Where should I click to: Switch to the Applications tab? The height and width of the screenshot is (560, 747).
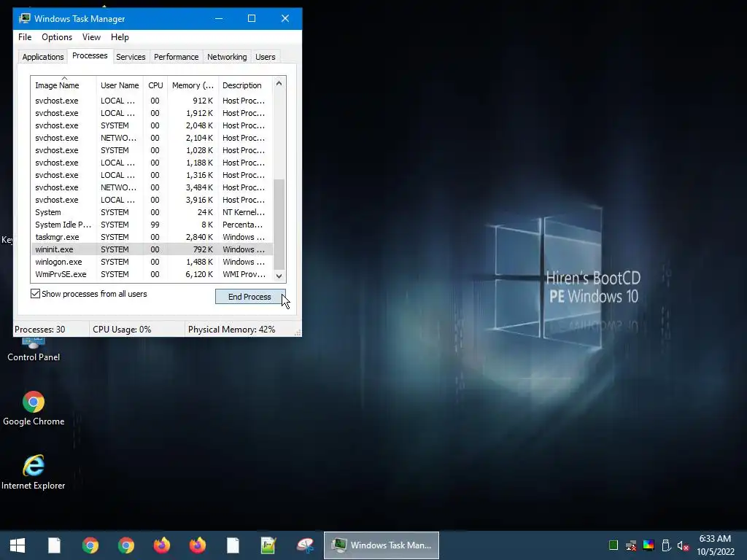[x=43, y=57]
